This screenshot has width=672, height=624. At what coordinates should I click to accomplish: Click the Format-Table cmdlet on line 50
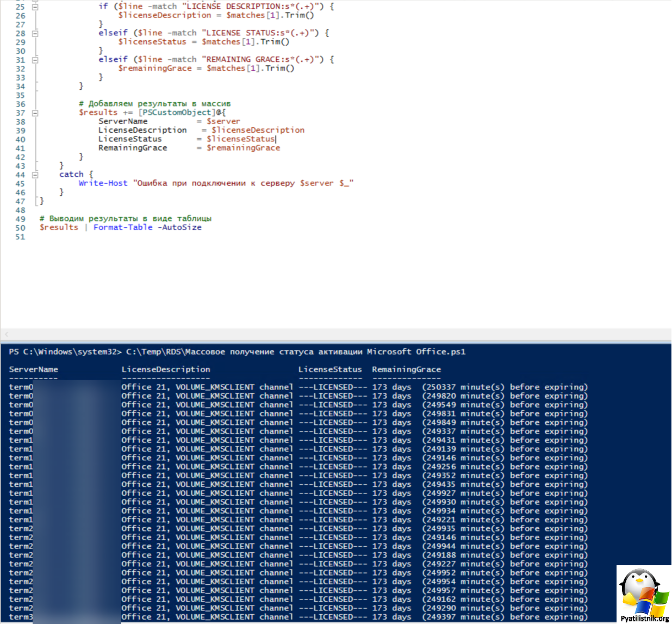pyautogui.click(x=123, y=227)
